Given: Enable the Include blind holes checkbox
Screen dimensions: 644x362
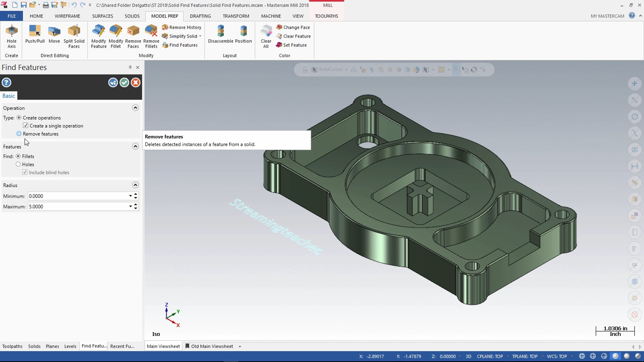Looking at the screenshot, I should point(25,172).
